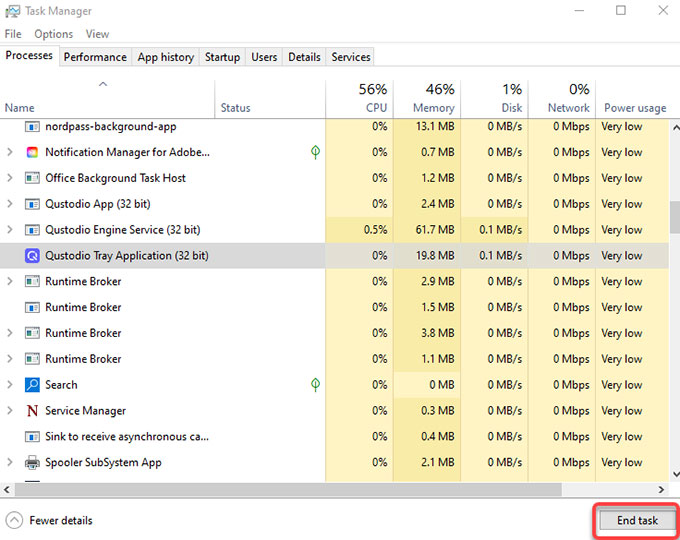Click the Notification Manager for Adobe icon
Screen dimensions: 680x540
click(x=32, y=152)
